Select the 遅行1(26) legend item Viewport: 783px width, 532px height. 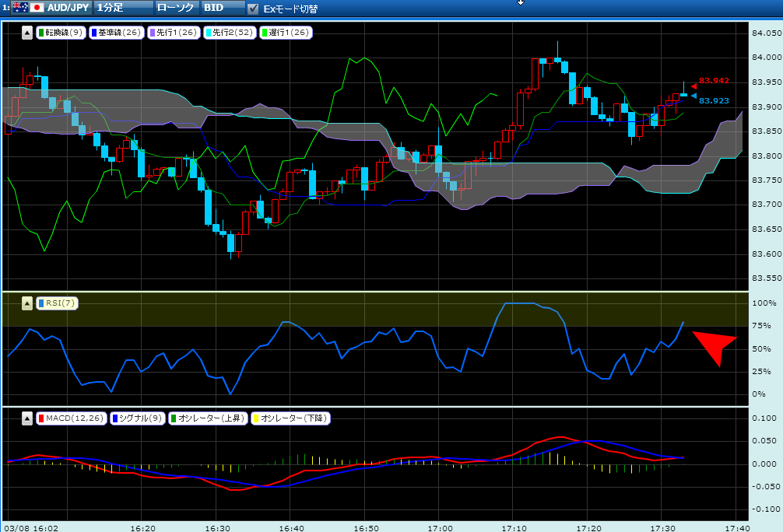[286, 33]
